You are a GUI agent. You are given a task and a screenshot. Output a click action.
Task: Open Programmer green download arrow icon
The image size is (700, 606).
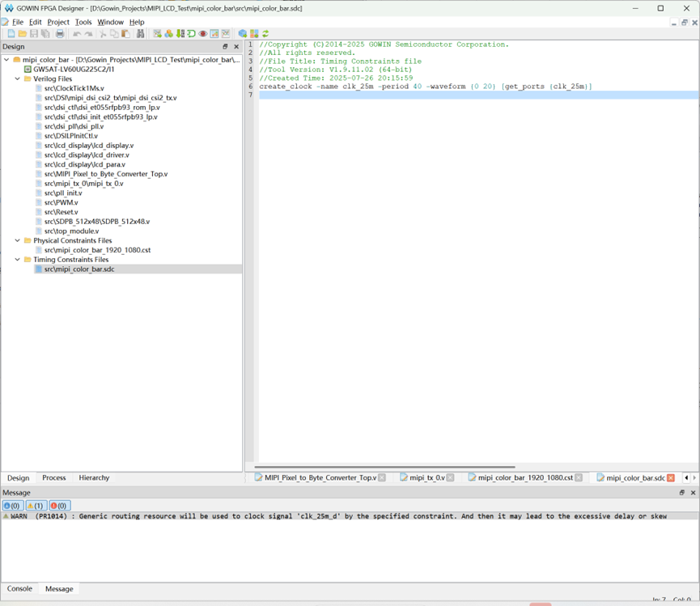pyautogui.click(x=180, y=33)
